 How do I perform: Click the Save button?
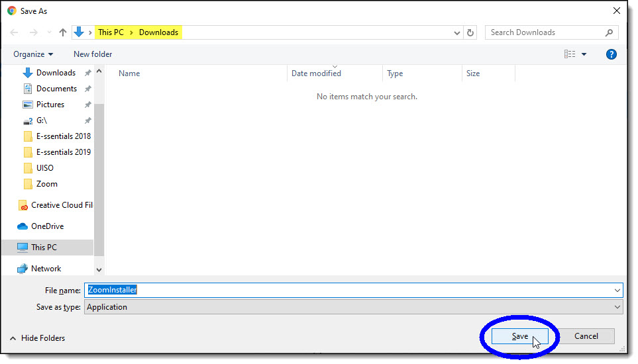click(x=519, y=336)
